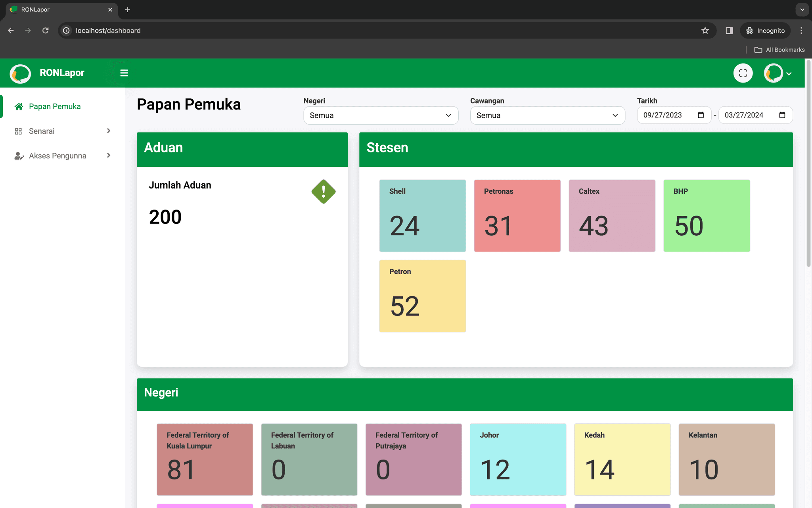Click the Senarai grid icon in sidebar
Image resolution: width=812 pixels, height=508 pixels.
coord(18,131)
